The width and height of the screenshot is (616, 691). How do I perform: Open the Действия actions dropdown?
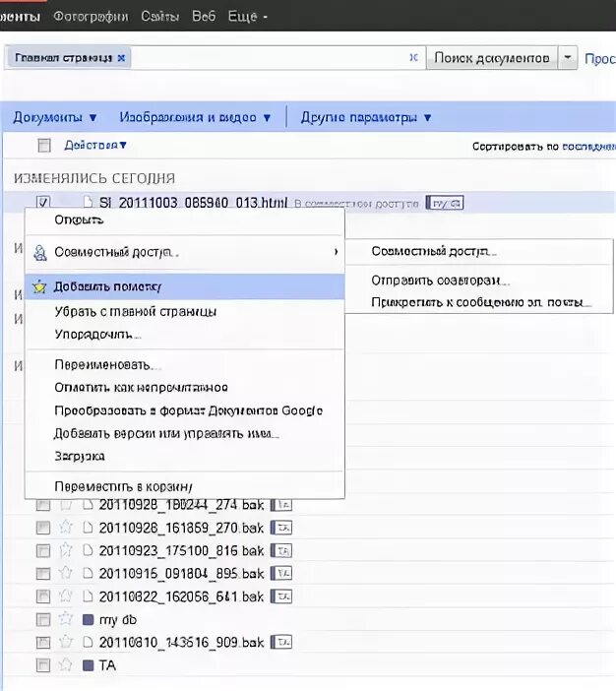(x=95, y=145)
